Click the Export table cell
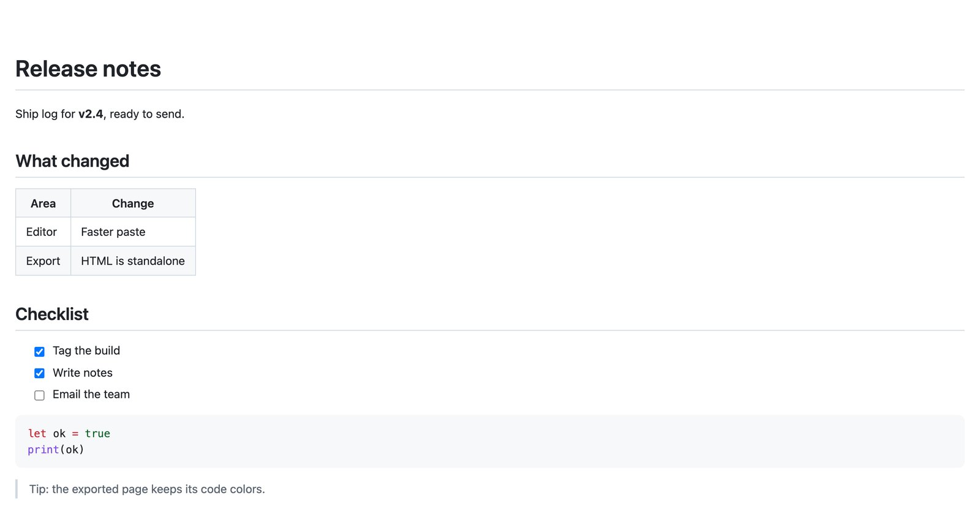 [x=43, y=261]
